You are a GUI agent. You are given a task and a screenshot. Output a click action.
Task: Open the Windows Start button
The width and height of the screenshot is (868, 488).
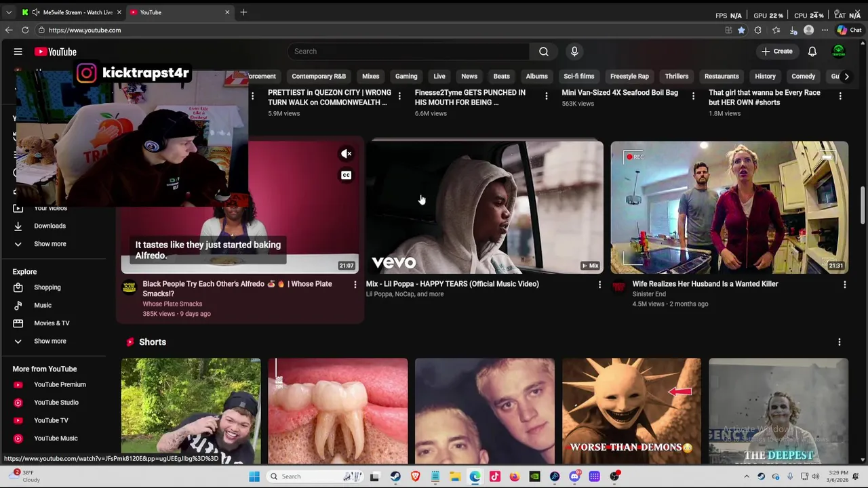tap(254, 476)
